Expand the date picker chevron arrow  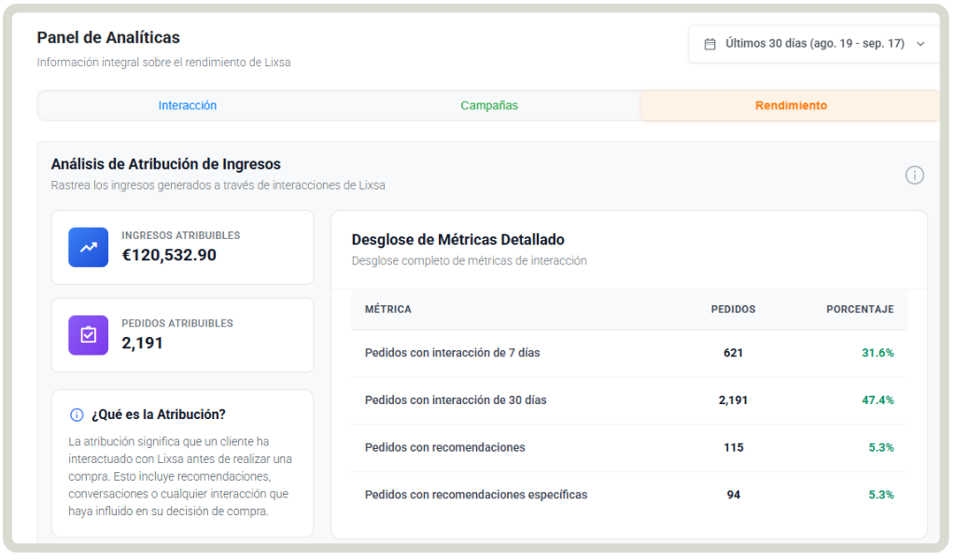coord(921,44)
